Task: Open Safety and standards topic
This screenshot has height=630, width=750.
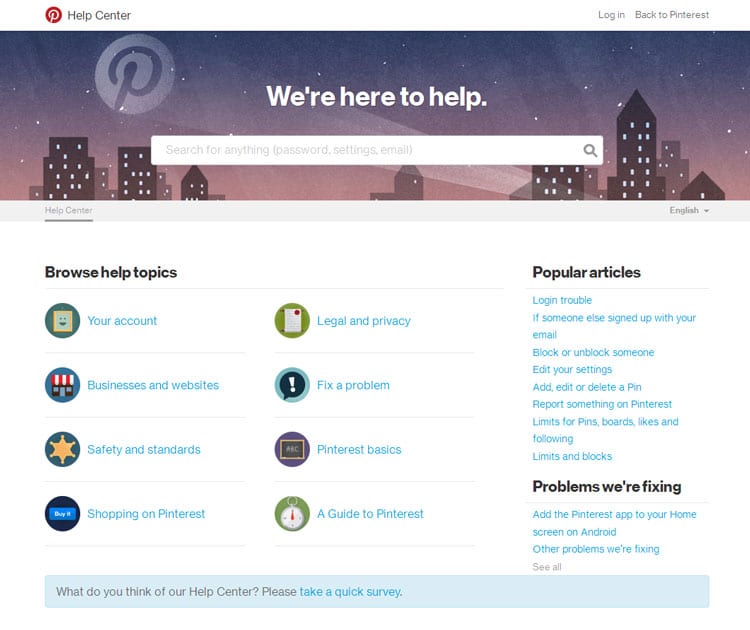Action: coord(143,450)
